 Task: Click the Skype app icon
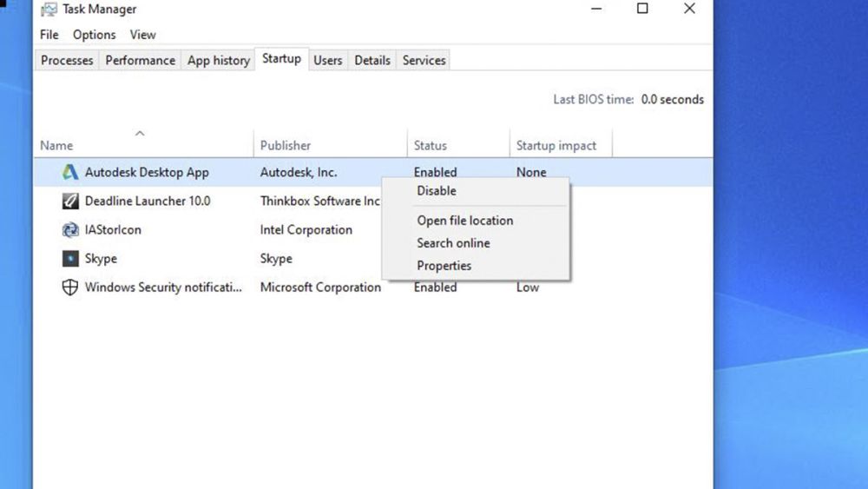(70, 259)
